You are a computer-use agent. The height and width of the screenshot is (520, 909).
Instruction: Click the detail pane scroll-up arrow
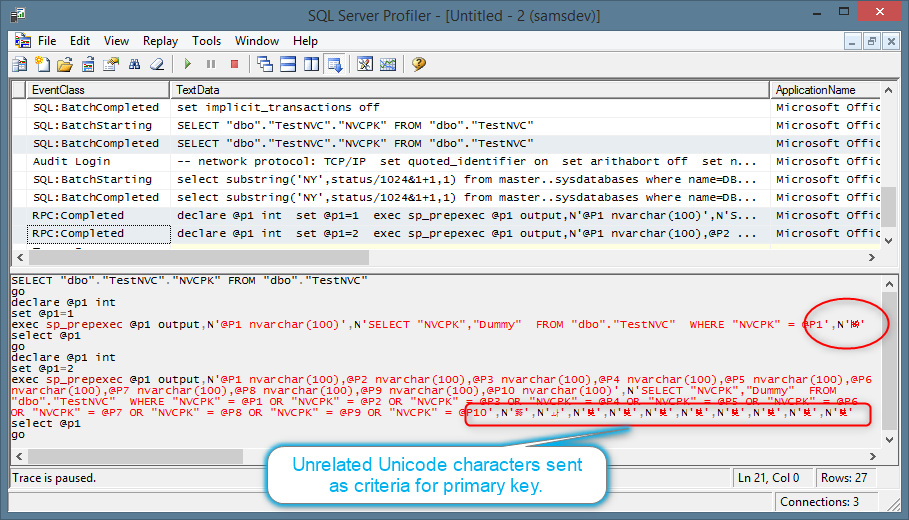click(889, 284)
